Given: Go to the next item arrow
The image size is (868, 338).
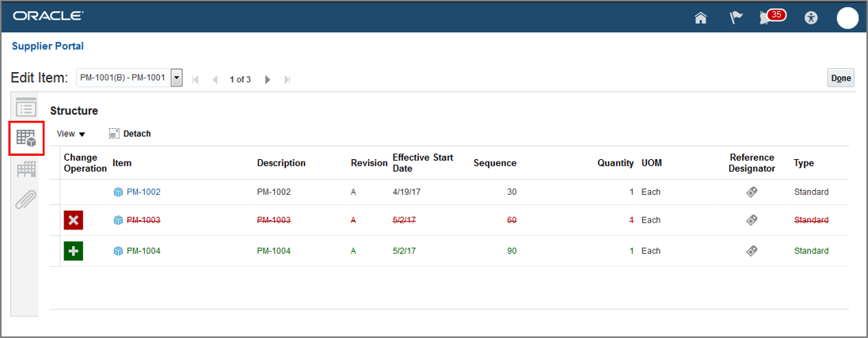Looking at the screenshot, I should (x=268, y=79).
